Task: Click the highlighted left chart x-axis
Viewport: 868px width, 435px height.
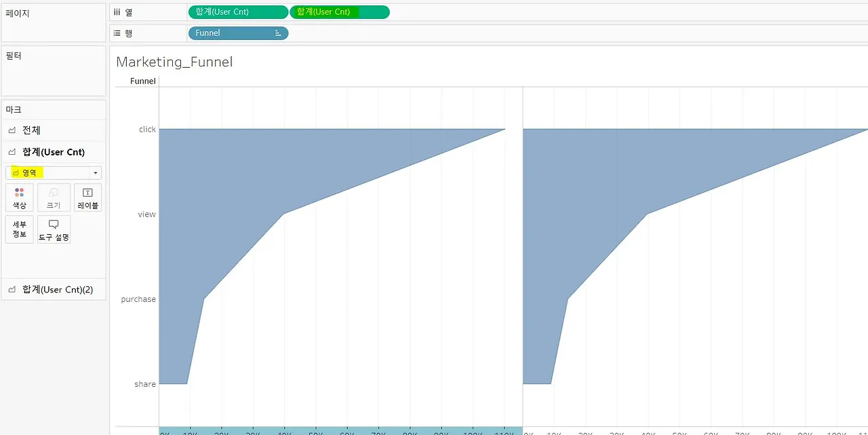Action: (340, 431)
